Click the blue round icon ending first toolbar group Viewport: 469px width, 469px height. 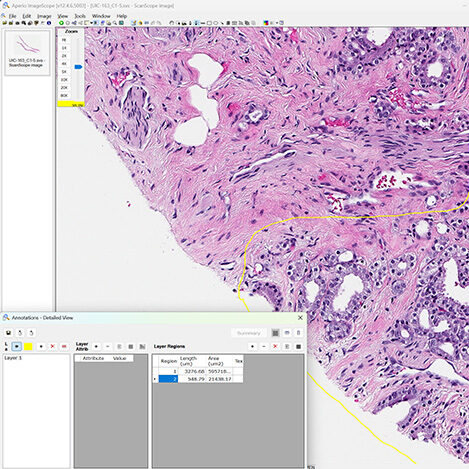[x=49, y=23]
